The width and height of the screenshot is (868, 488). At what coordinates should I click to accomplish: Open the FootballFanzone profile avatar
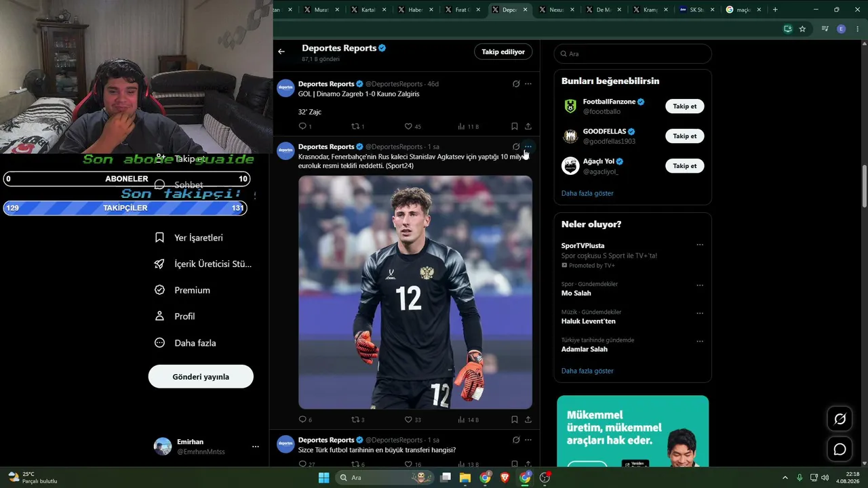[x=570, y=106]
